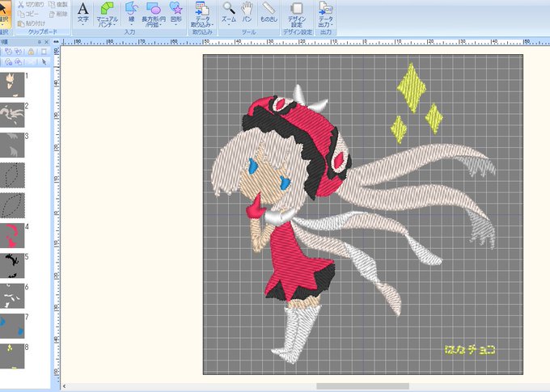Select the はなチョコ text on the canvas
Viewport: 550px width, 392px height.
470,350
